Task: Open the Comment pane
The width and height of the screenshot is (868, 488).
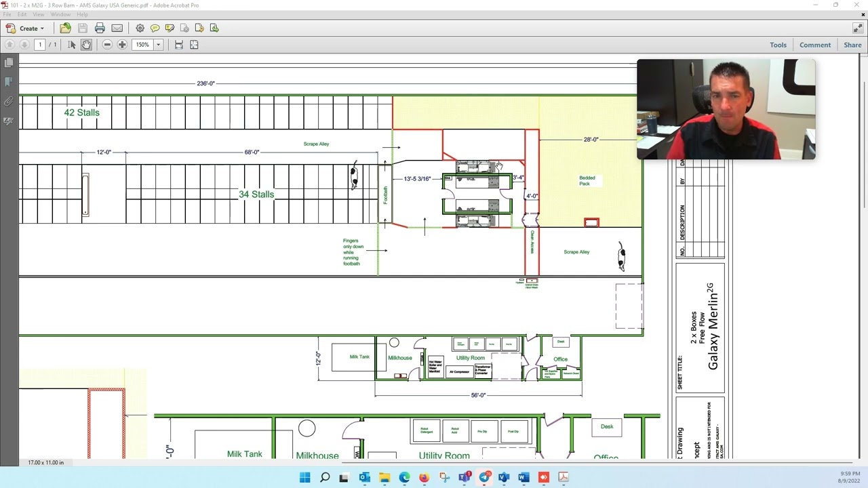Action: click(815, 45)
